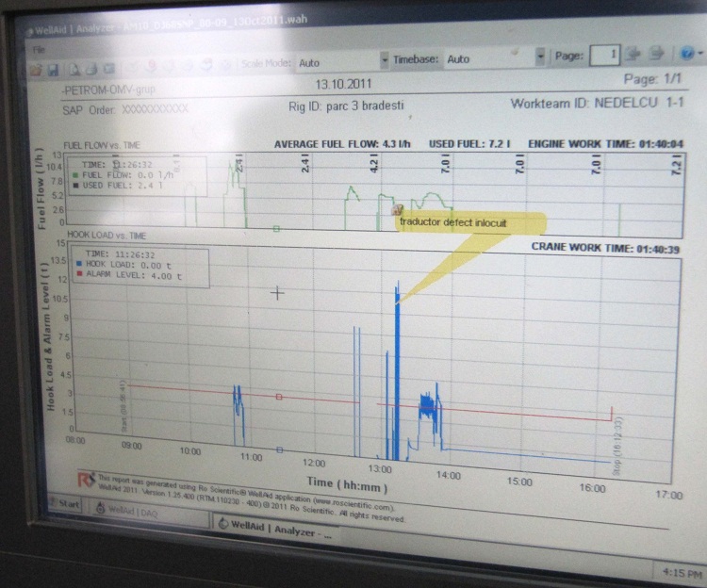The height and width of the screenshot is (588, 707).
Task: Click the Ro Scientific logo in footer
Action: point(86,479)
